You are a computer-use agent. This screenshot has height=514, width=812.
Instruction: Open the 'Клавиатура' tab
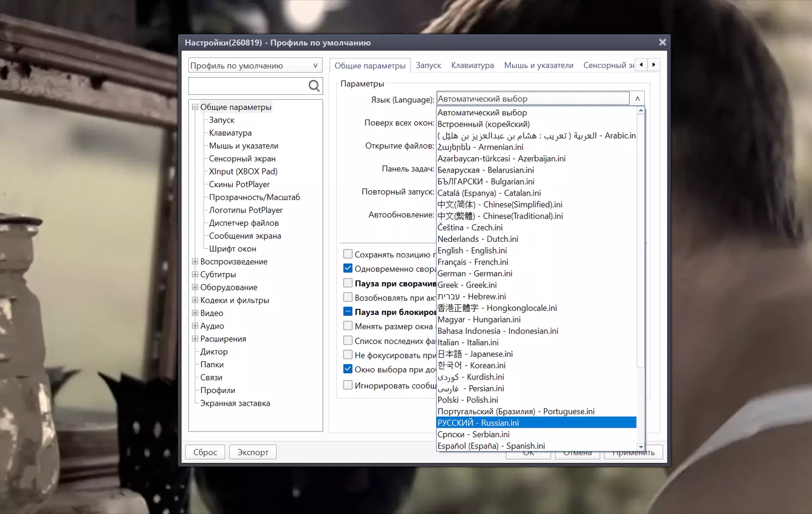[x=472, y=66]
